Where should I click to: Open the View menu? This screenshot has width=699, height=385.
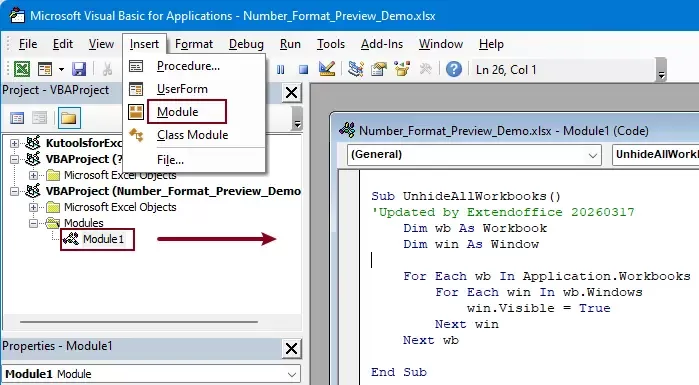(x=101, y=44)
